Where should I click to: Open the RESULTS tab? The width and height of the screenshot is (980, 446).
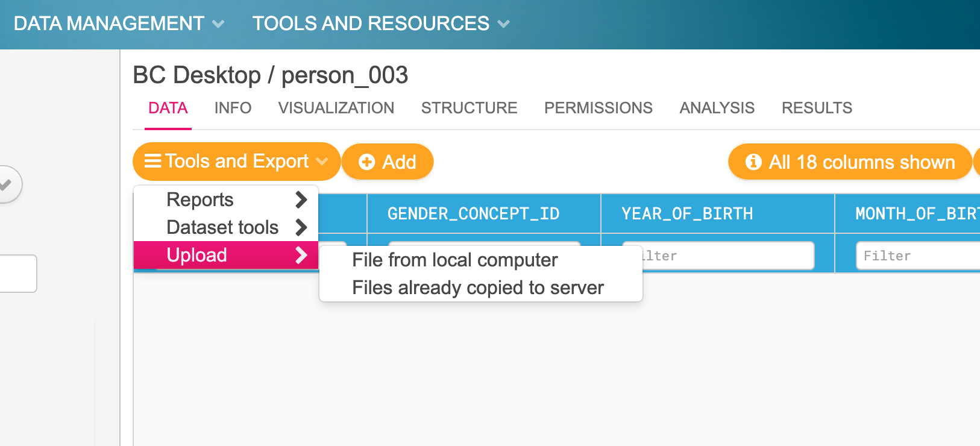click(x=817, y=108)
